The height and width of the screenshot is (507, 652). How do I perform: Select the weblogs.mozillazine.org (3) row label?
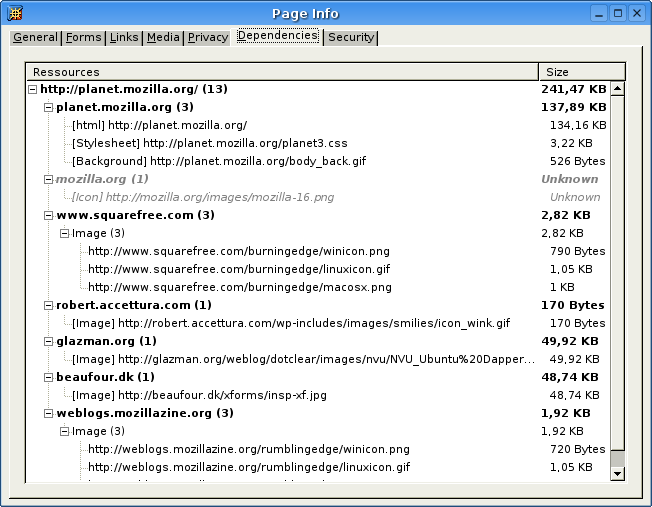[x=145, y=413]
